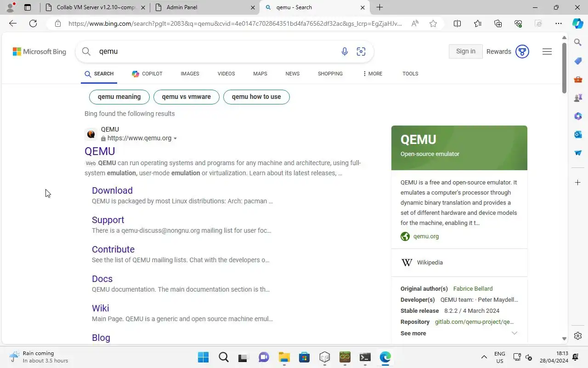Open the Wiki sublink

(100, 308)
